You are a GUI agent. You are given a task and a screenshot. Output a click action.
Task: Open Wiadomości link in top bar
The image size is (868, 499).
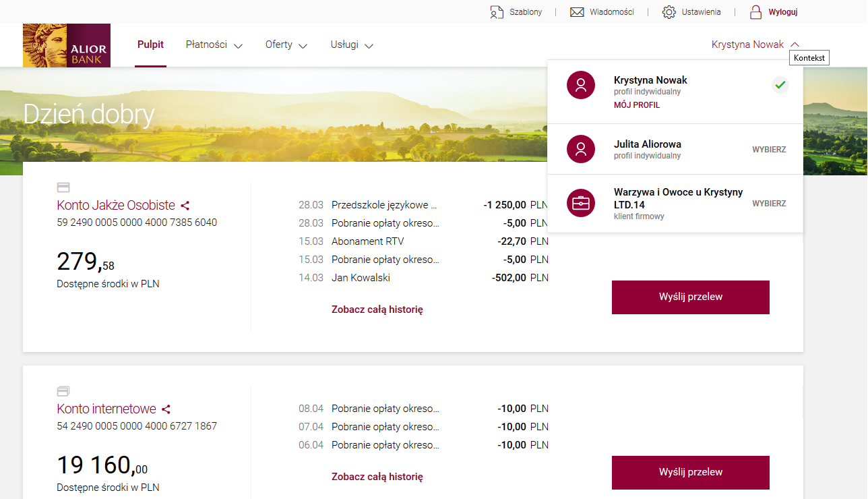(612, 12)
